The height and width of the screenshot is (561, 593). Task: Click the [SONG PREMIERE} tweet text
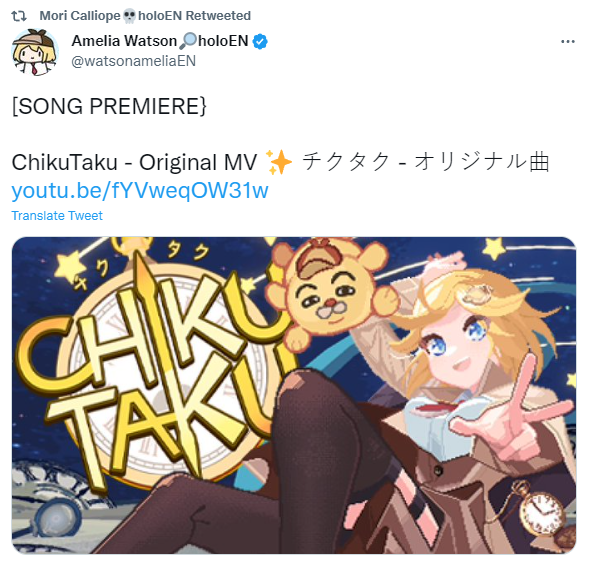109,106
